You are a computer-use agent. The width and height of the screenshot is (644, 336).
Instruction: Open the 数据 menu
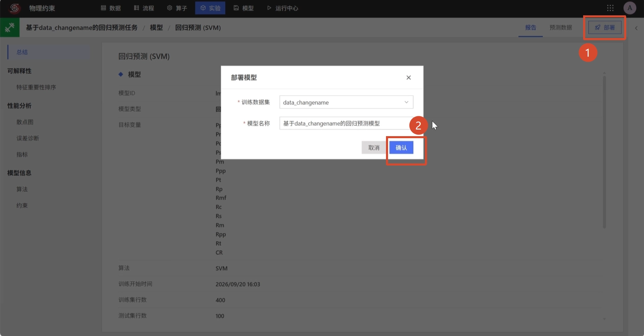click(111, 8)
